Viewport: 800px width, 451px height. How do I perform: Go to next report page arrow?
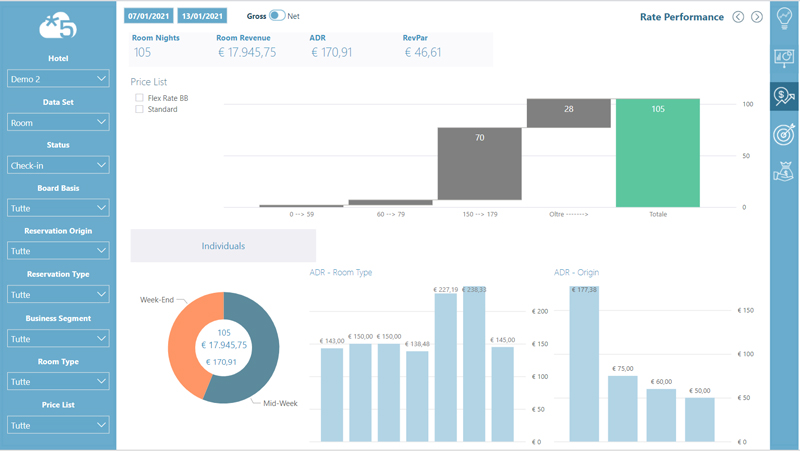tap(757, 17)
